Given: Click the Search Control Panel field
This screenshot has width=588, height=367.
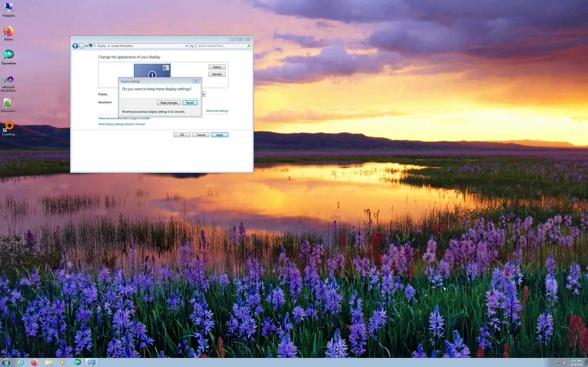Looking at the screenshot, I should coord(222,46).
